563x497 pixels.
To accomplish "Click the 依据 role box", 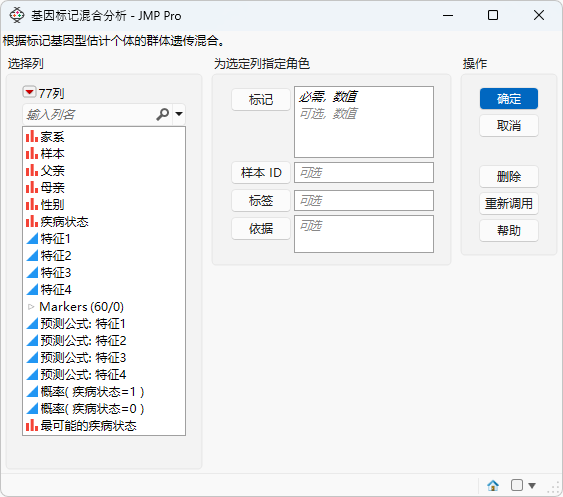I will click(x=364, y=234).
